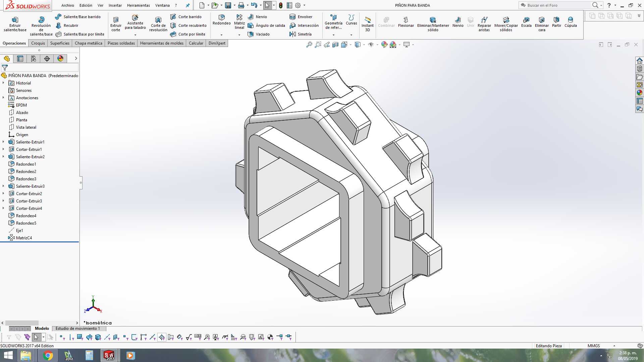Select the Cúpula dome tool
The height and width of the screenshot is (362, 644).
[x=571, y=22]
